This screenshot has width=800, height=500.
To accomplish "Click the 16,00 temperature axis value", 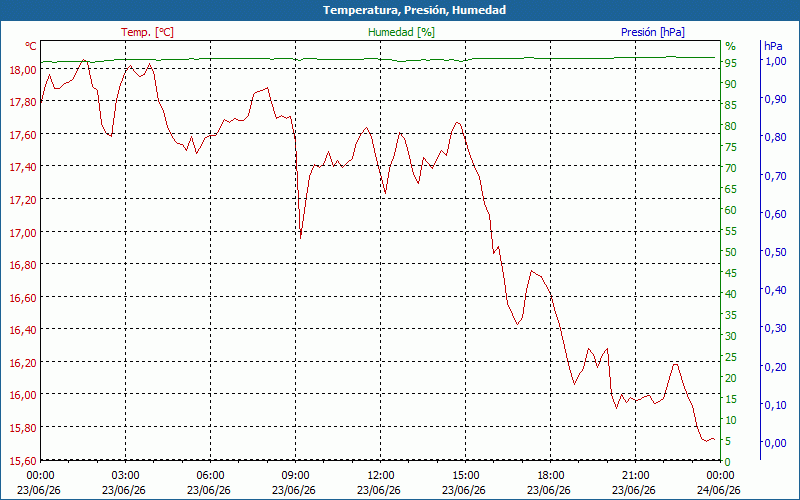I will 23,395.
